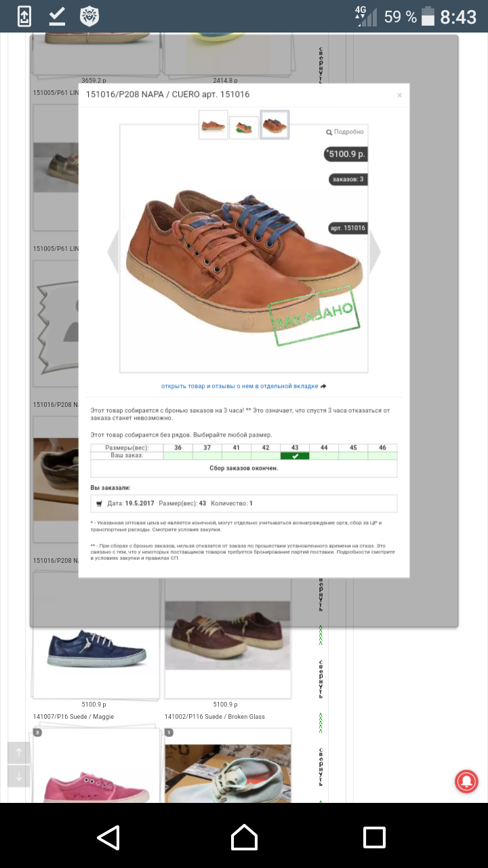Select the first shoe thumbnail in popup

pyautogui.click(x=213, y=125)
